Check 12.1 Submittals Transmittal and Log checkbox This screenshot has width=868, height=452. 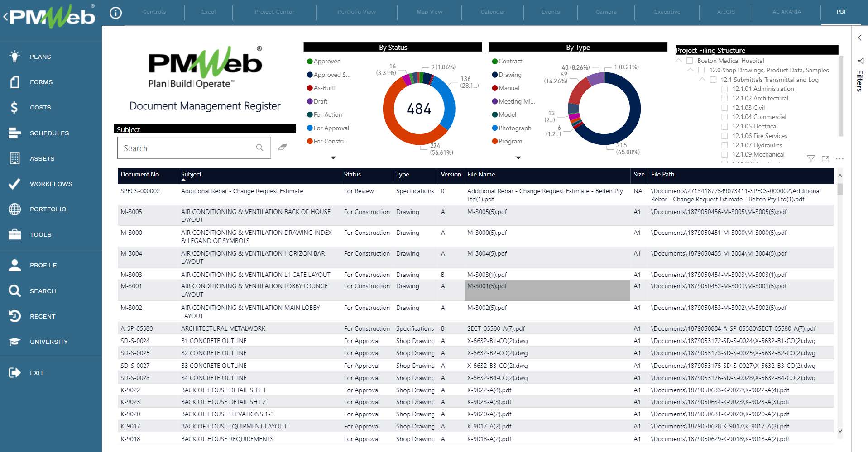tap(713, 80)
